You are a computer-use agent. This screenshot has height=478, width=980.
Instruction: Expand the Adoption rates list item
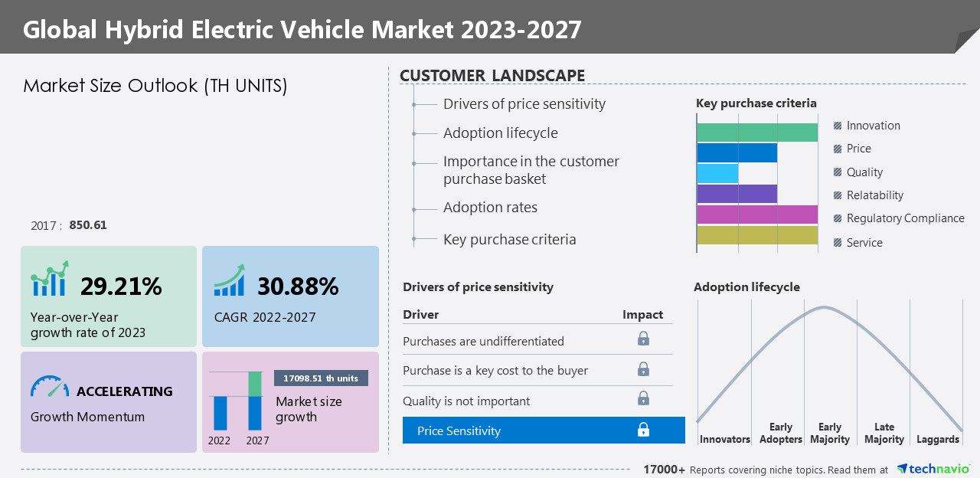click(x=490, y=207)
